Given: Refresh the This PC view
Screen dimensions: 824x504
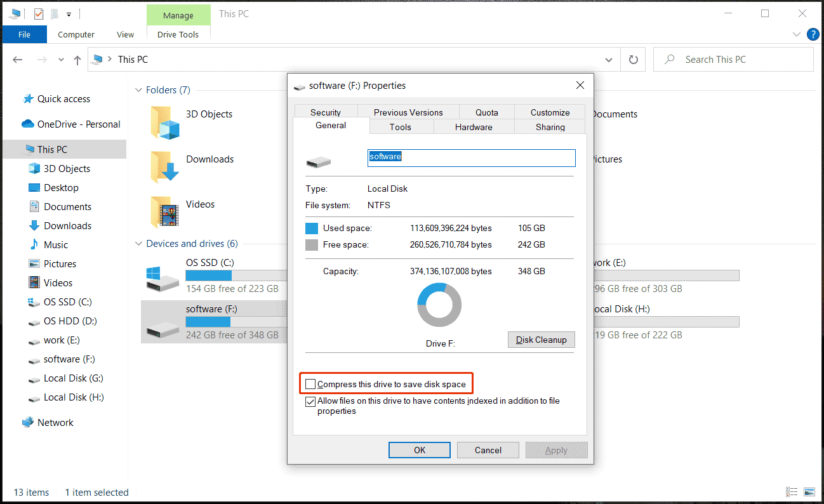Looking at the screenshot, I should pyautogui.click(x=632, y=59).
